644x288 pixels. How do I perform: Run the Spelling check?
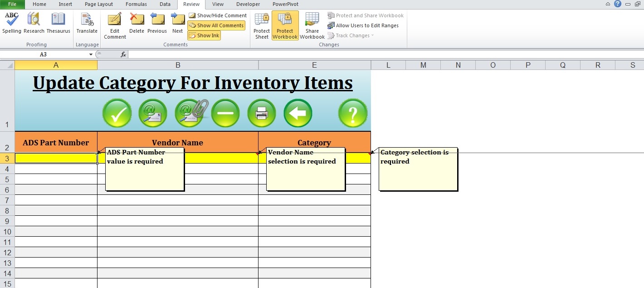12,23
